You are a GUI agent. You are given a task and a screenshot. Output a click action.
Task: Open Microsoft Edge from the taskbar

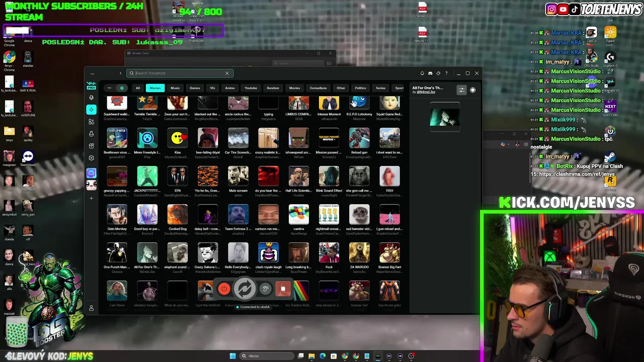[x=323, y=356]
